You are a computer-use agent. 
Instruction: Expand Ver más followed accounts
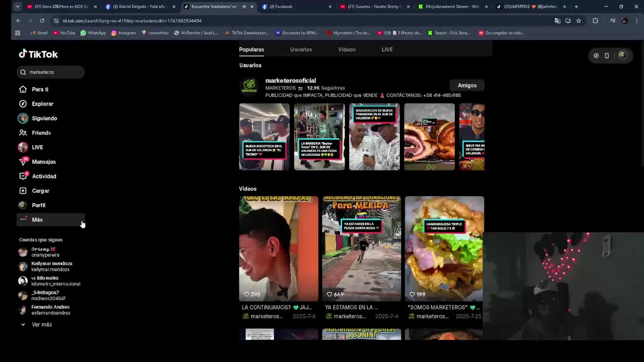[x=41, y=325]
